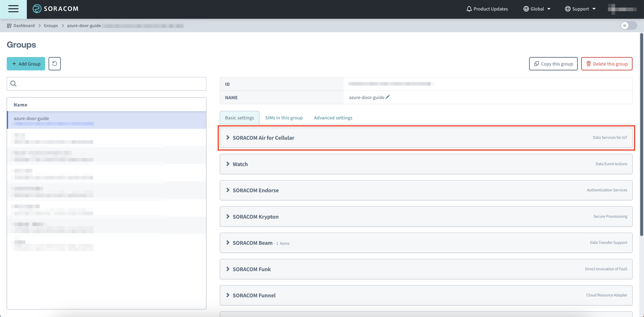Viewport: 644px width, 317px height.
Task: Toggle the light/dark theme switch
Action: [x=629, y=25]
